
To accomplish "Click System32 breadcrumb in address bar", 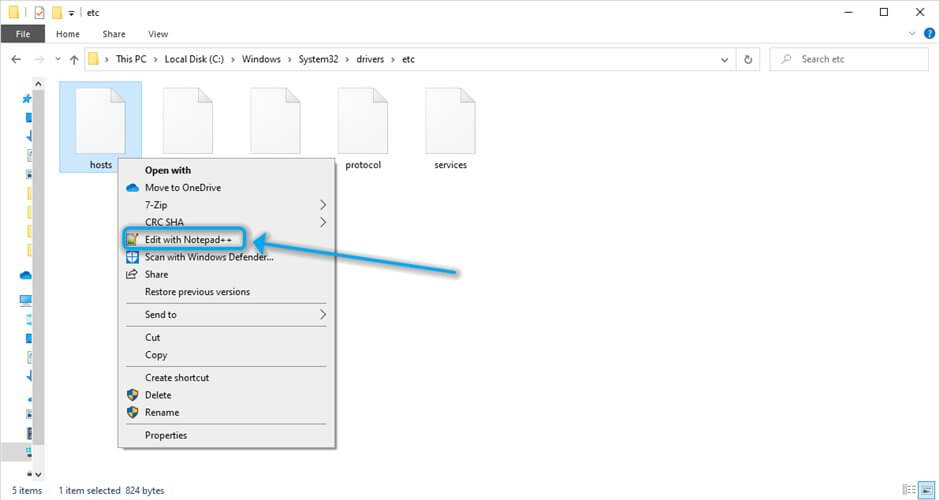I will [319, 59].
